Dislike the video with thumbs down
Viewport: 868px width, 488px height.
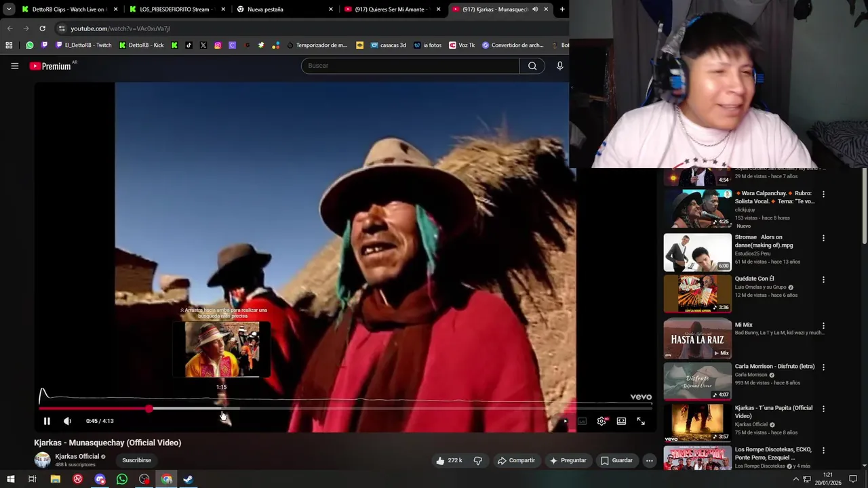point(477,460)
